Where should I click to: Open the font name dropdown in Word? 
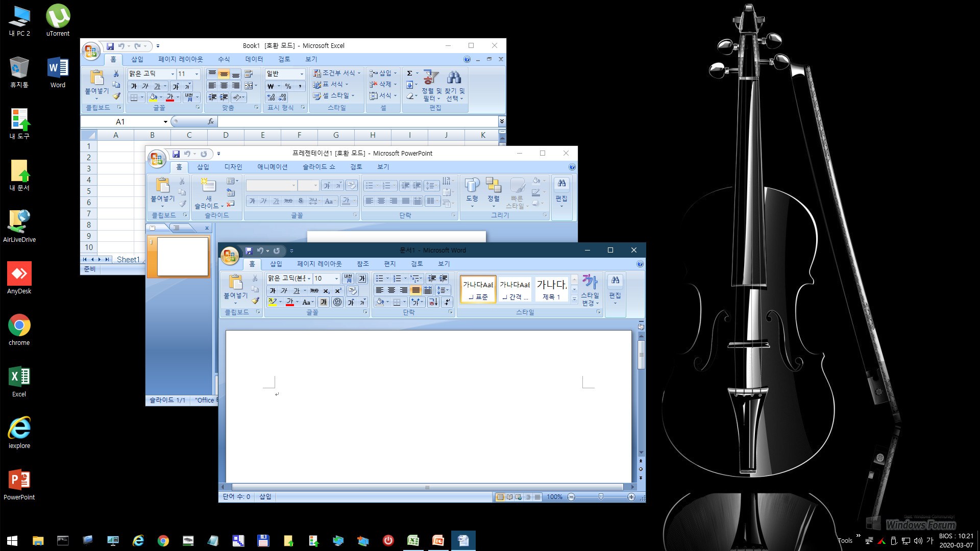(x=309, y=278)
